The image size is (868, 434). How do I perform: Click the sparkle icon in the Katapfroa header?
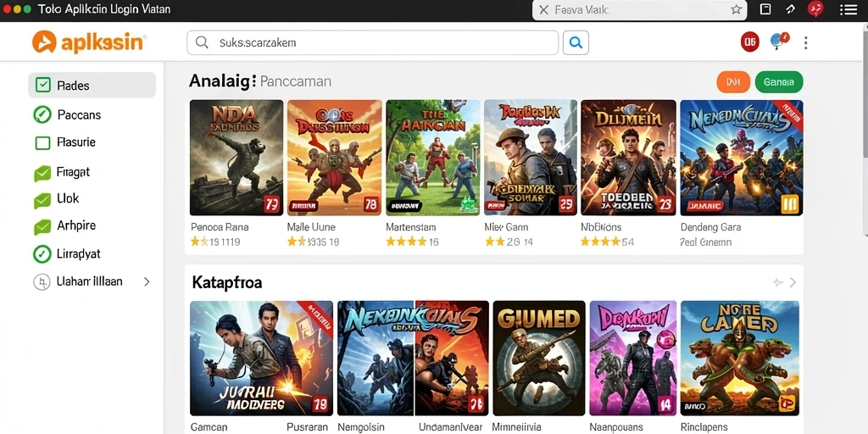point(778,282)
